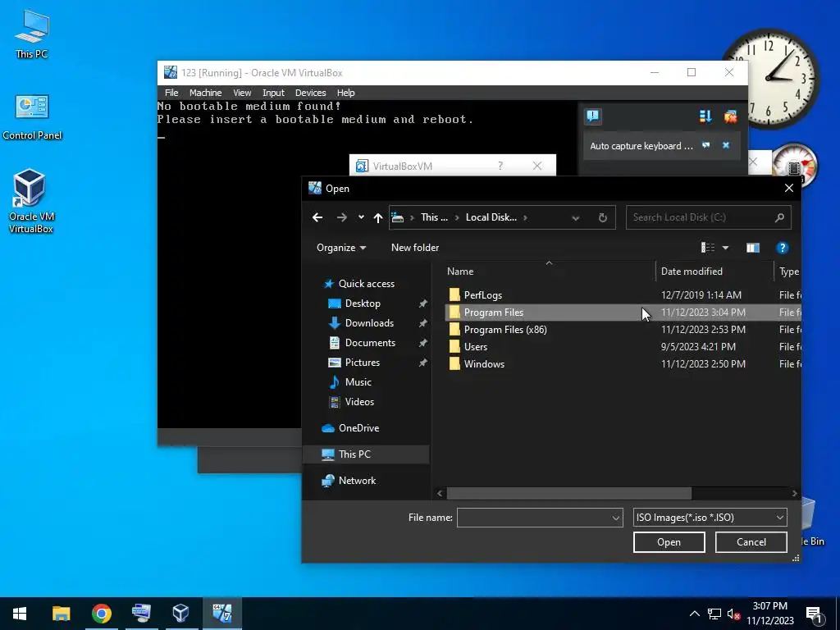Sort by Name column header
This screenshot has width=840, height=630.
pyautogui.click(x=549, y=272)
